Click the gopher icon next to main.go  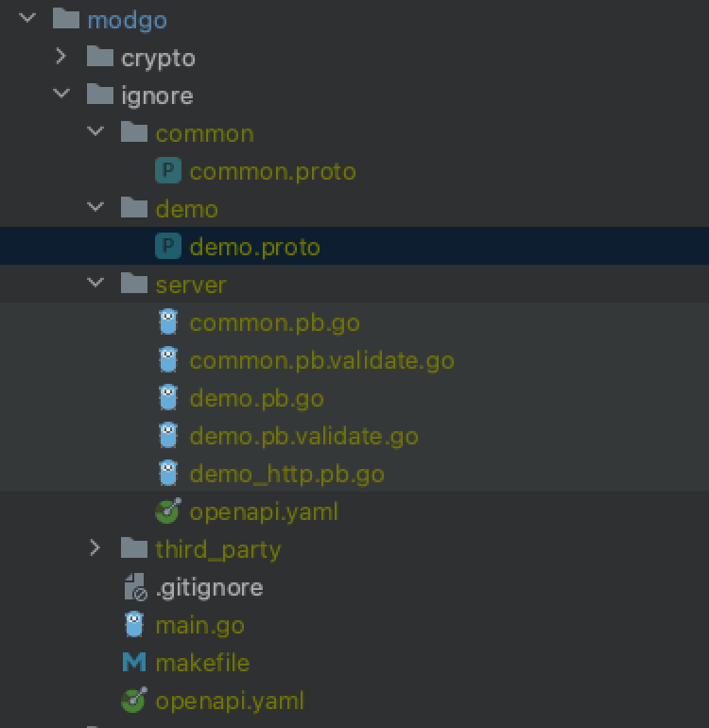coord(134,625)
